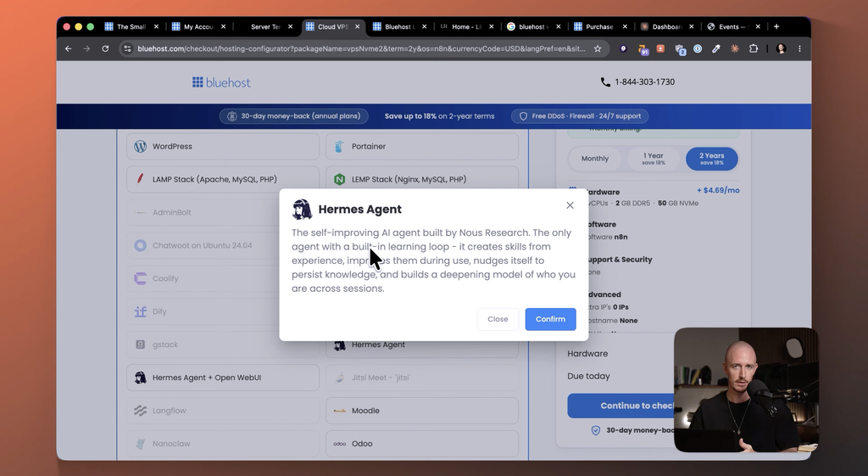Click the gstack logo icon
Image resolution: width=868 pixels, height=476 pixels.
coord(141,344)
